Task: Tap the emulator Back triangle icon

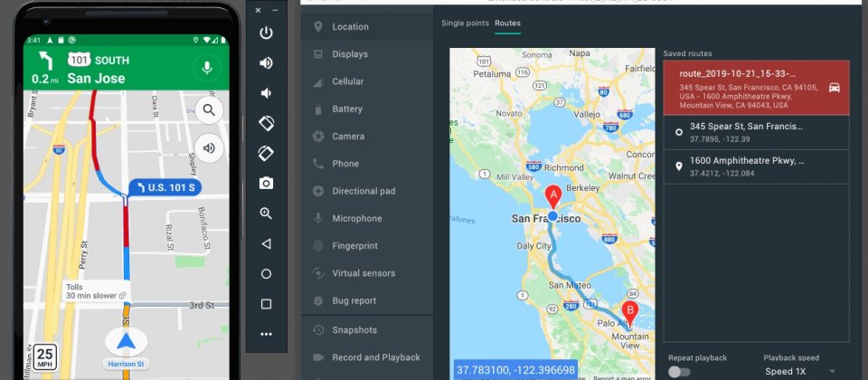Action: tap(266, 243)
